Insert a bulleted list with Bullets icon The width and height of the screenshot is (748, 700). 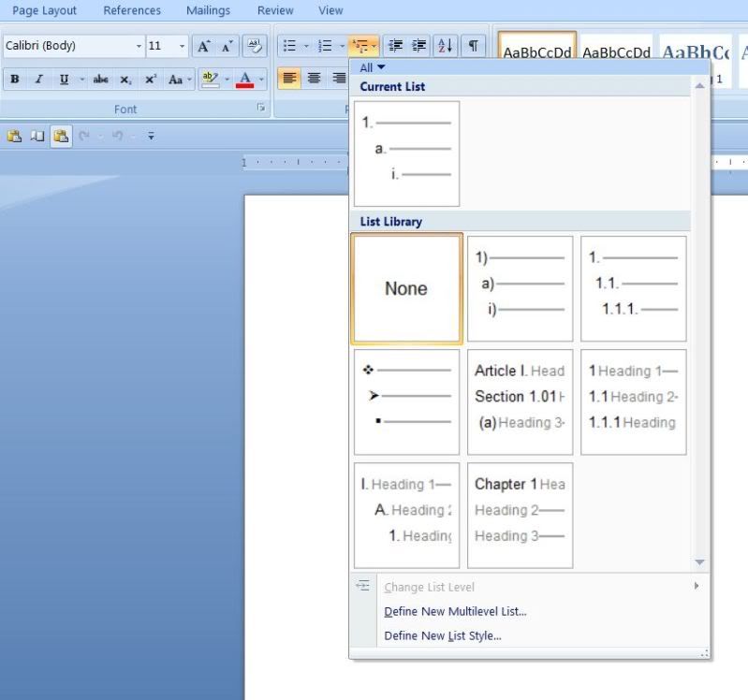point(289,46)
